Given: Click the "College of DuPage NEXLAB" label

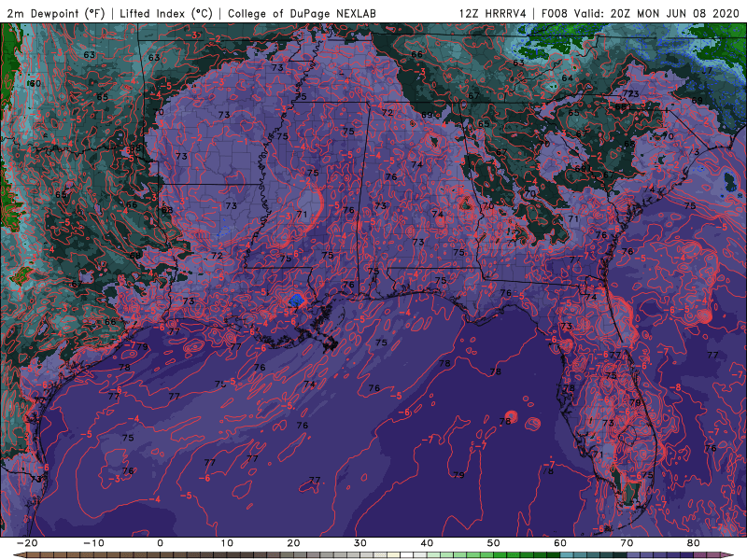Looking at the screenshot, I should pos(302,13).
